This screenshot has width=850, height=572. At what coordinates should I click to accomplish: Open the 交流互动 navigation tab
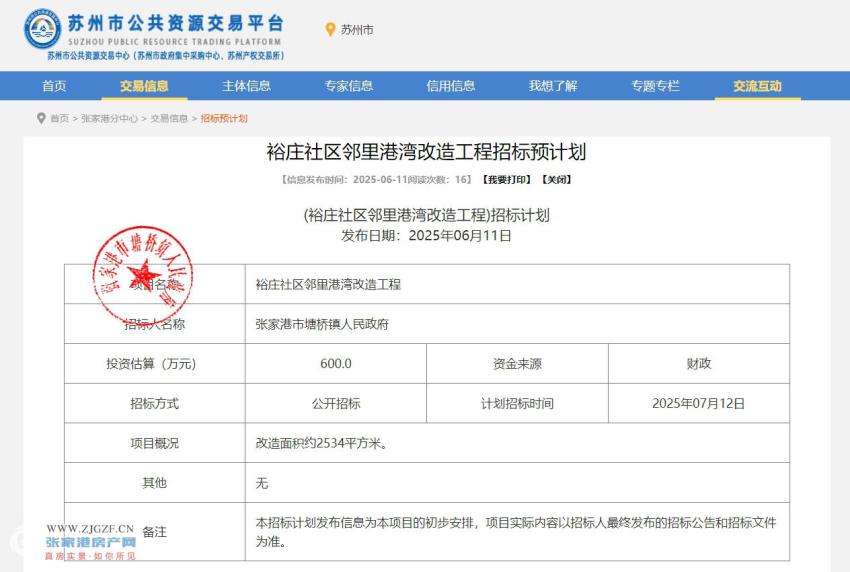[757, 86]
